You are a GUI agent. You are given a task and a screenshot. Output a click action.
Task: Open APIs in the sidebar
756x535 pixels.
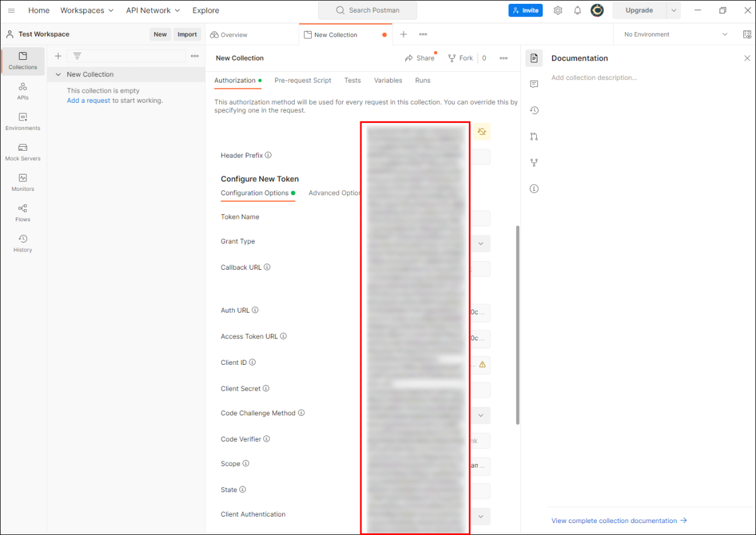(23, 91)
